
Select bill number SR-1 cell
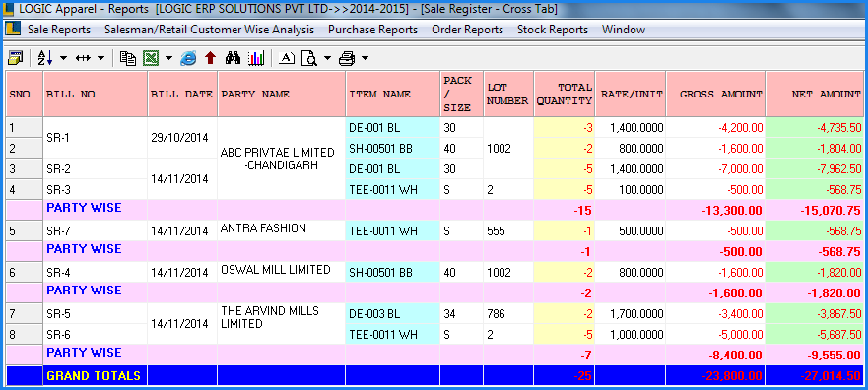pyautogui.click(x=96, y=138)
